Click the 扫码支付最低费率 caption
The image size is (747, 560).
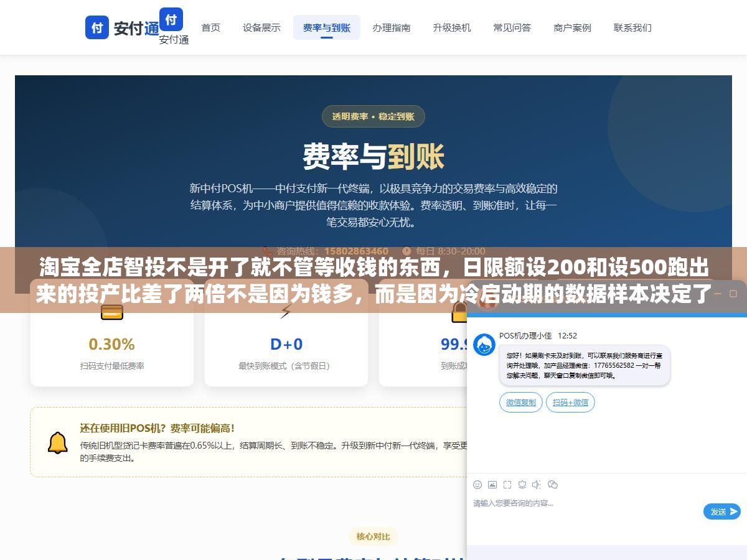tap(112, 366)
